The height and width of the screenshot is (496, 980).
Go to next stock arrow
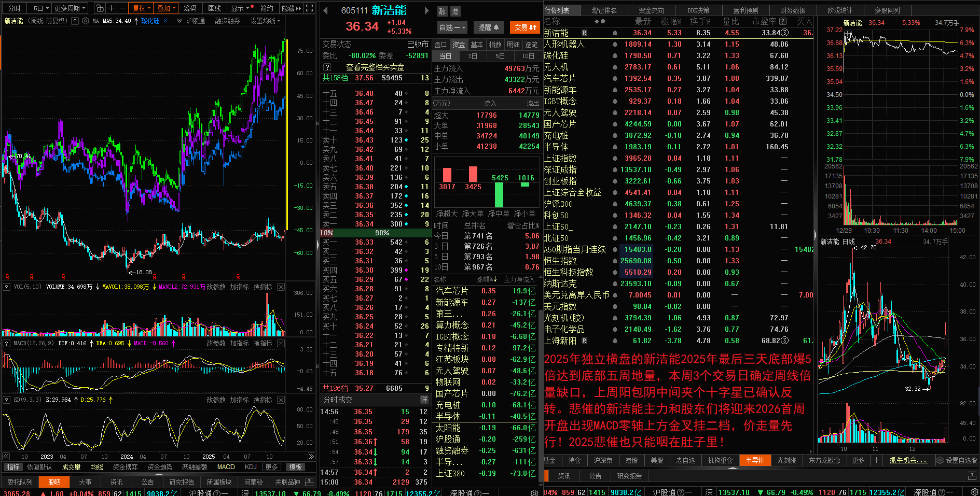point(426,10)
